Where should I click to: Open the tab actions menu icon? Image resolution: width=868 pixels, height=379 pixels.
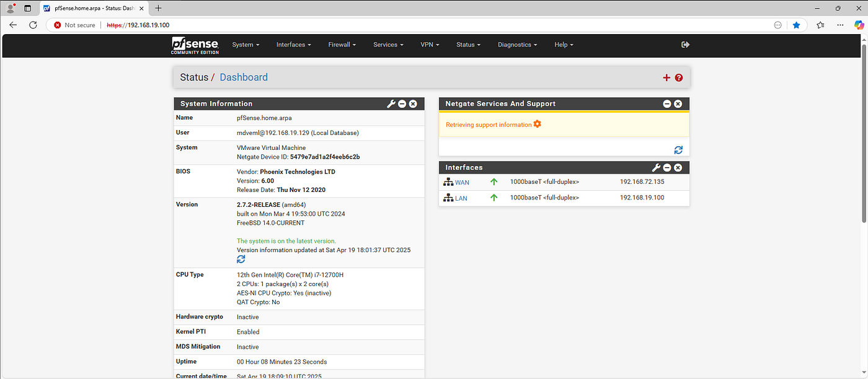coord(27,8)
